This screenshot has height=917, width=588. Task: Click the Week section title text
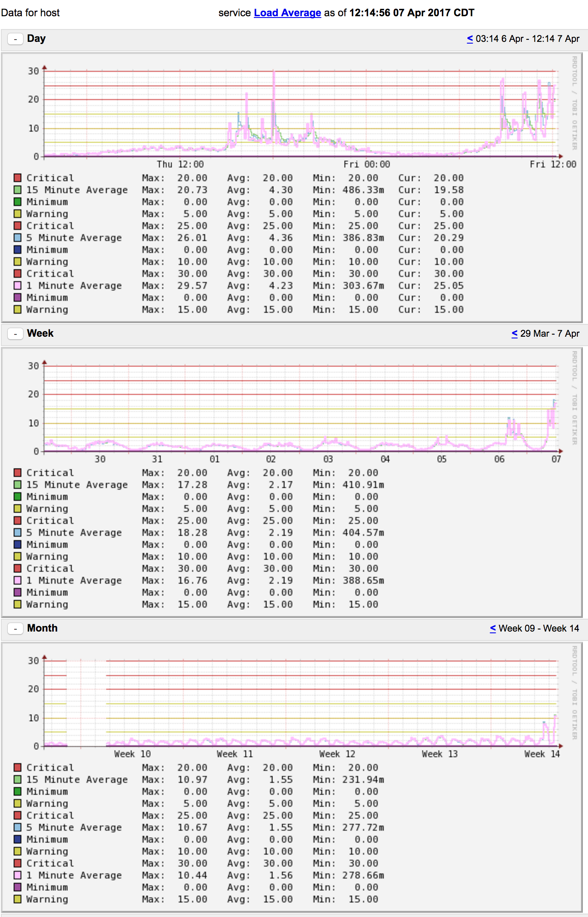point(40,333)
